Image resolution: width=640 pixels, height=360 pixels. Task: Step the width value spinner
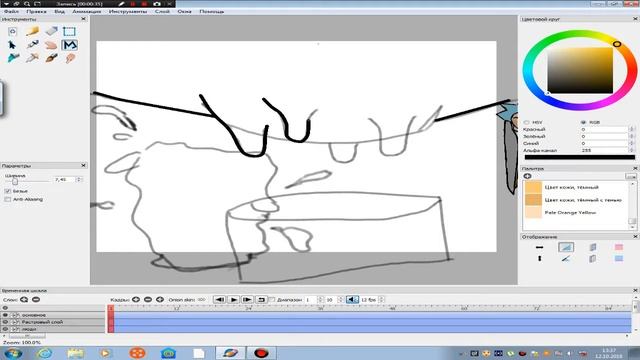[x=79, y=179]
